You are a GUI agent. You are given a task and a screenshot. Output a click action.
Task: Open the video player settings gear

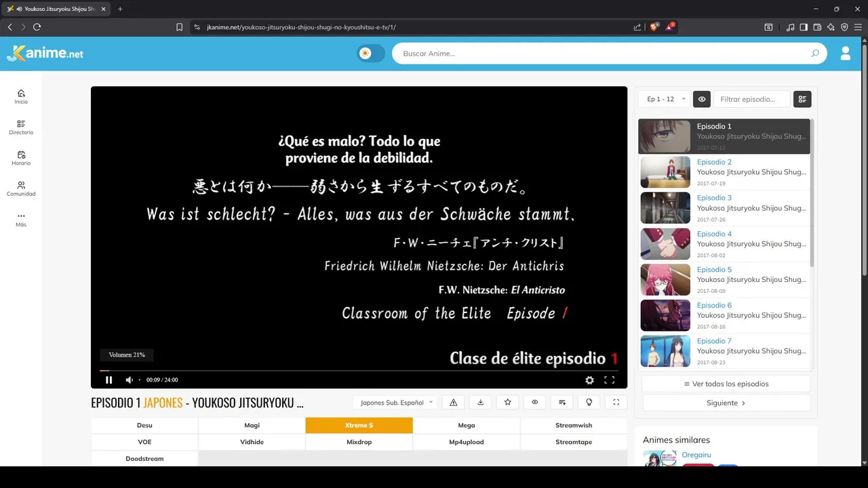pos(589,380)
